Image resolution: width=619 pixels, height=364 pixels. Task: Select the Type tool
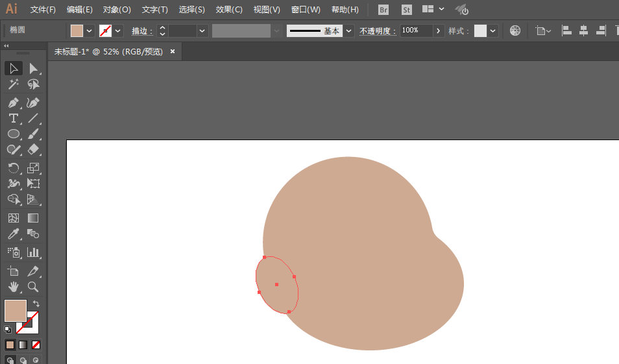point(13,118)
